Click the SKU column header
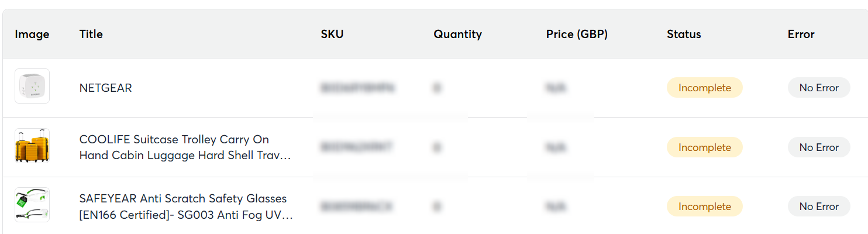Image resolution: width=868 pixels, height=234 pixels. point(332,34)
